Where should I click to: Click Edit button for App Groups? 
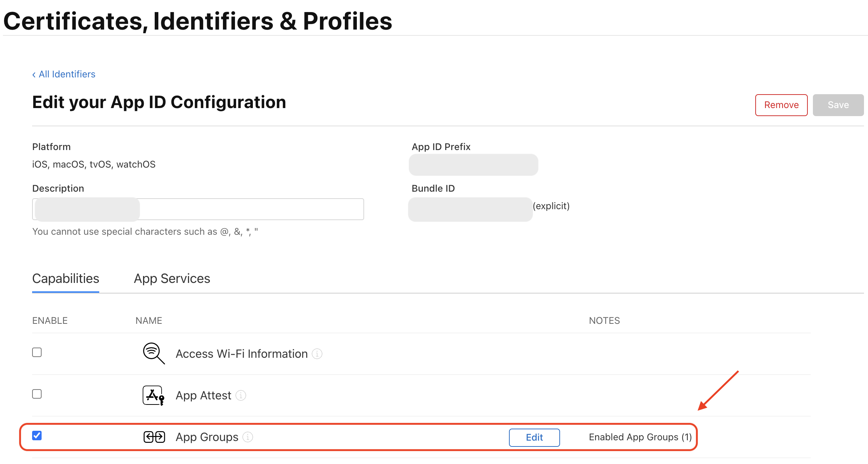tap(534, 437)
